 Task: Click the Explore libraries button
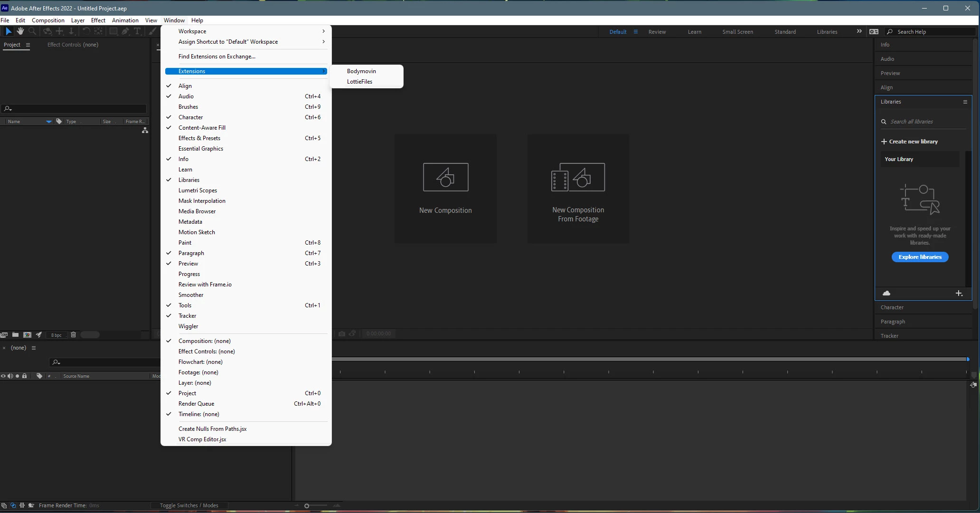[x=920, y=257]
